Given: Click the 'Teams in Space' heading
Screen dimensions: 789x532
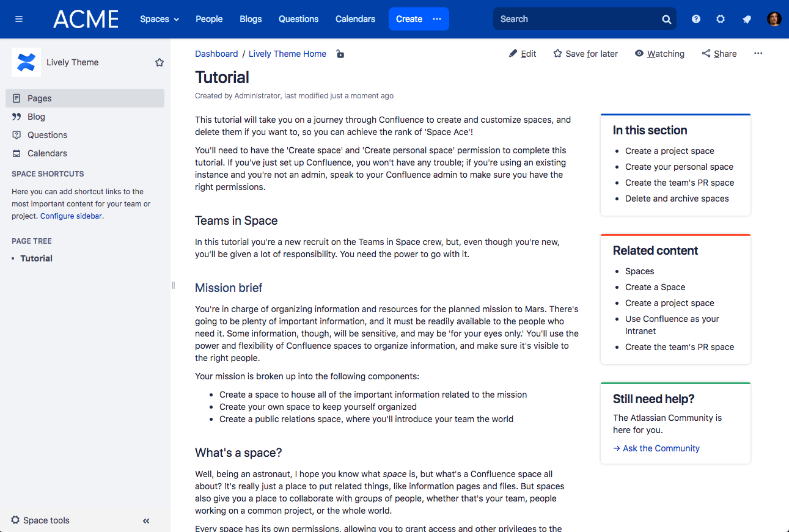Looking at the screenshot, I should click(236, 220).
